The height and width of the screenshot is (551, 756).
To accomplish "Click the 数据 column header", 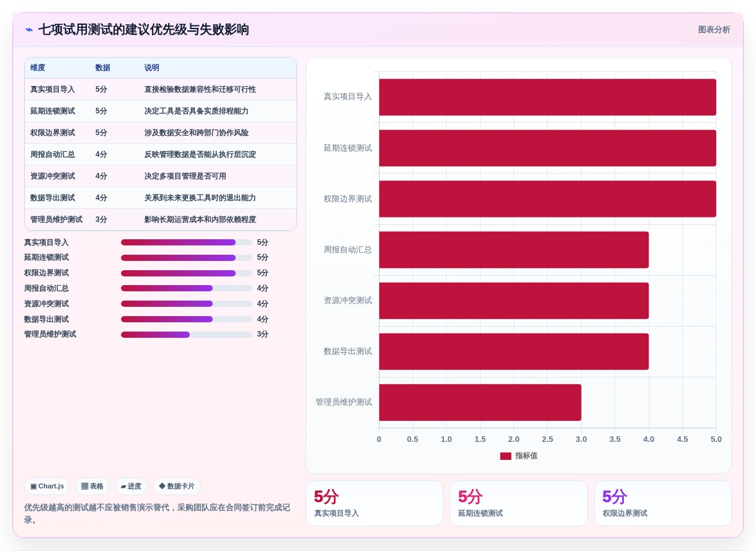I will [103, 68].
